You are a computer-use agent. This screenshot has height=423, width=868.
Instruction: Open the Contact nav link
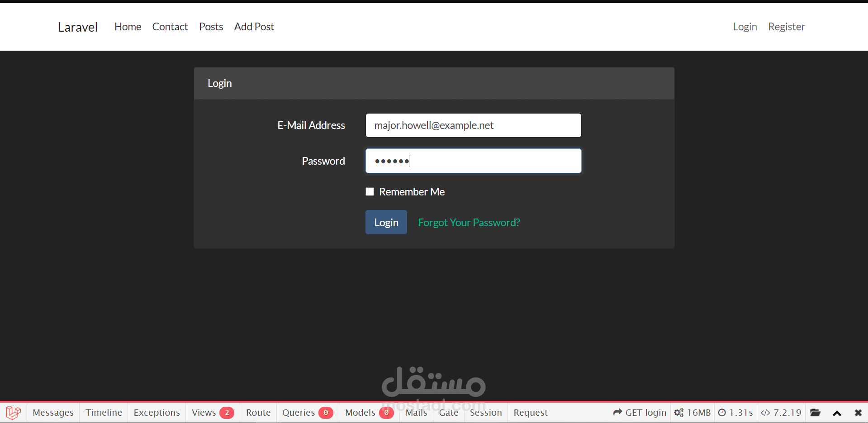click(170, 27)
